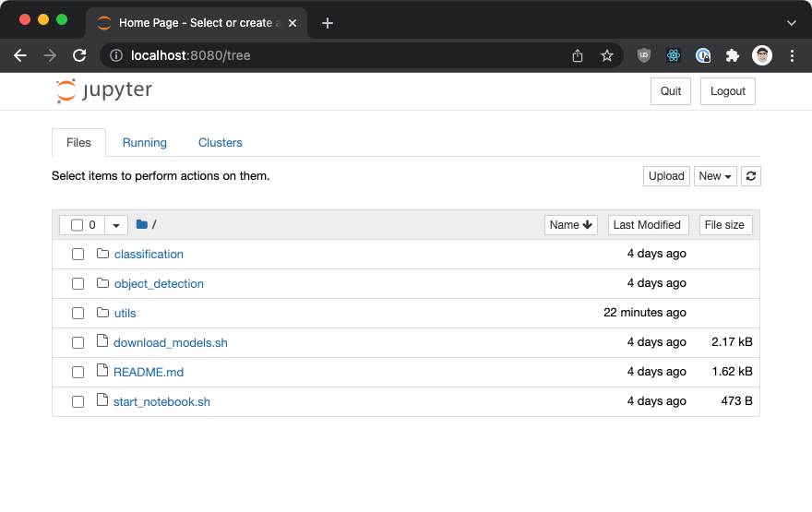Expand the browser tab search chevron

click(x=791, y=23)
